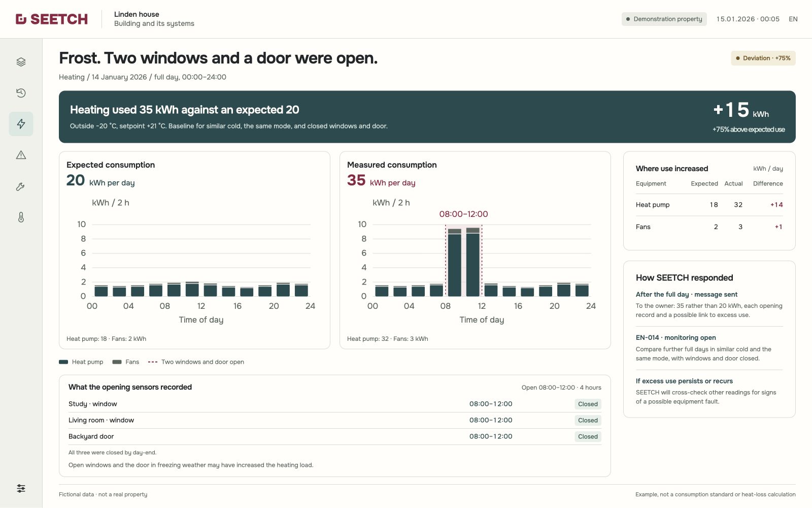Click the '+15 kWh' value in the banner

(x=741, y=110)
